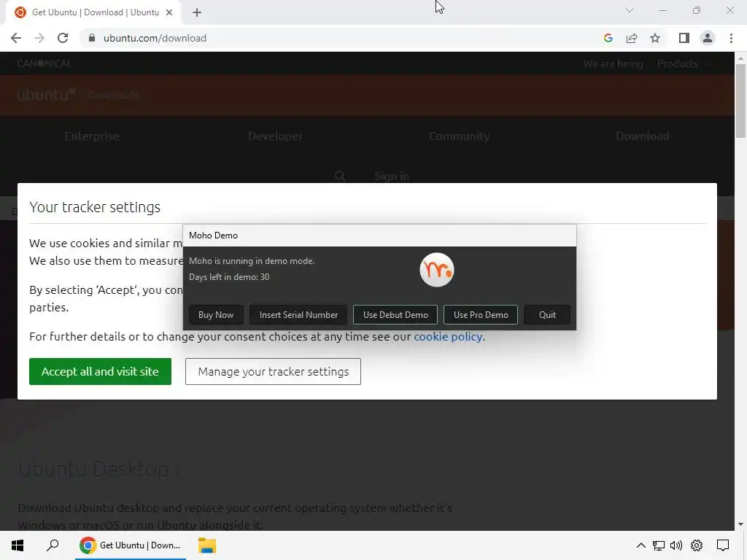
Task: Reload the Ubuntu download page
Action: (x=63, y=38)
